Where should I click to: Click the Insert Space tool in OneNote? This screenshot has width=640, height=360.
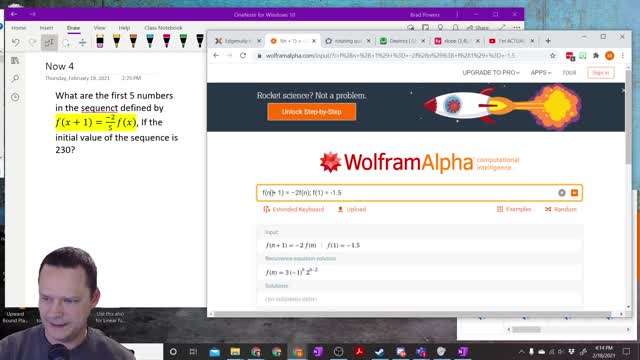coord(82,42)
